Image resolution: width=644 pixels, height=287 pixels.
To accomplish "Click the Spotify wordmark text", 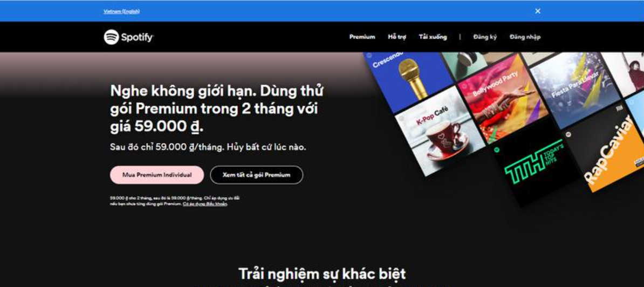I will (137, 38).
